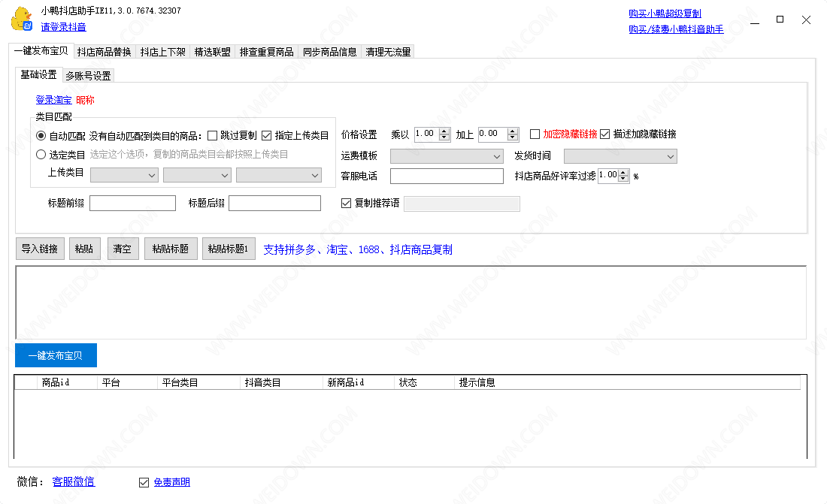Open the 运费模板 dropdown
This screenshot has height=504, width=827.
click(447, 156)
